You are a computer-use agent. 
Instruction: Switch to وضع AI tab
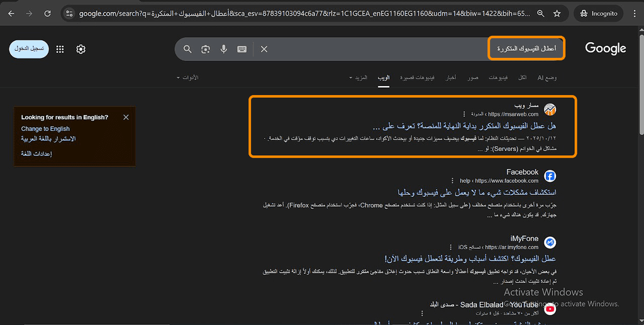(x=547, y=77)
